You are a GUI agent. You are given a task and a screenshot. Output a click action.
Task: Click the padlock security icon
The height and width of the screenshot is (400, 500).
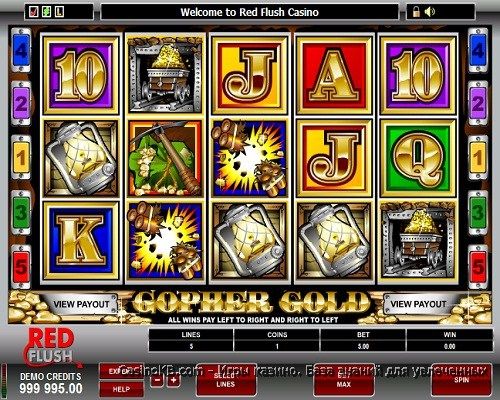point(416,12)
